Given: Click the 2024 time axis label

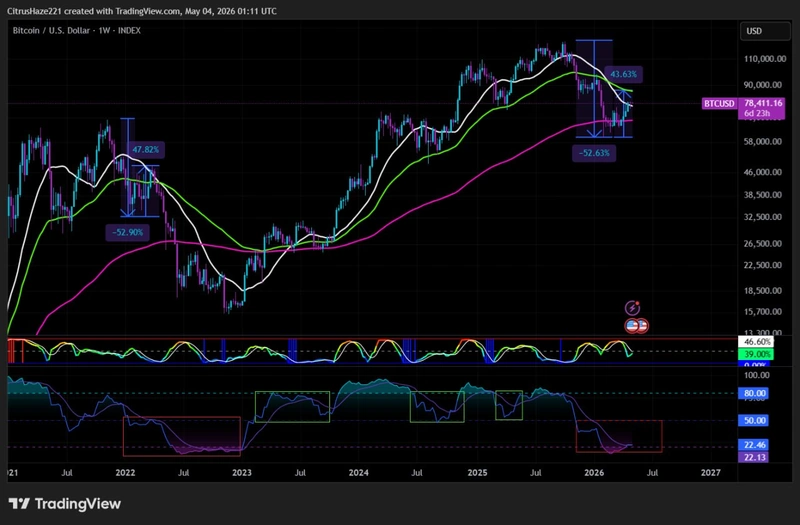Looking at the screenshot, I should [359, 473].
